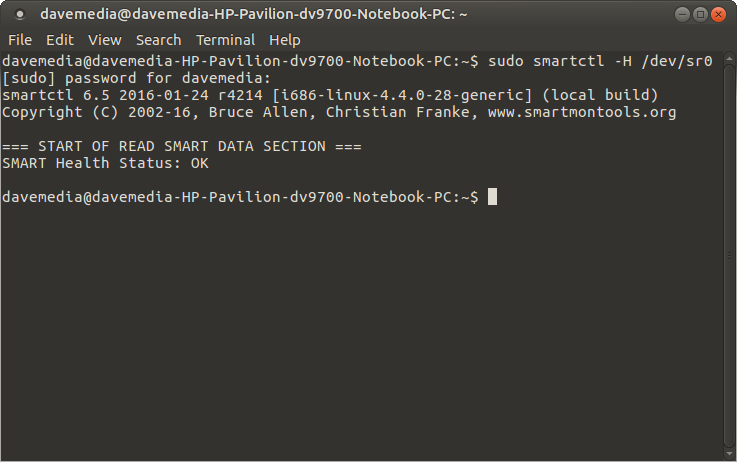
Task: Click the terminal icon in title bar
Action: pos(20,15)
